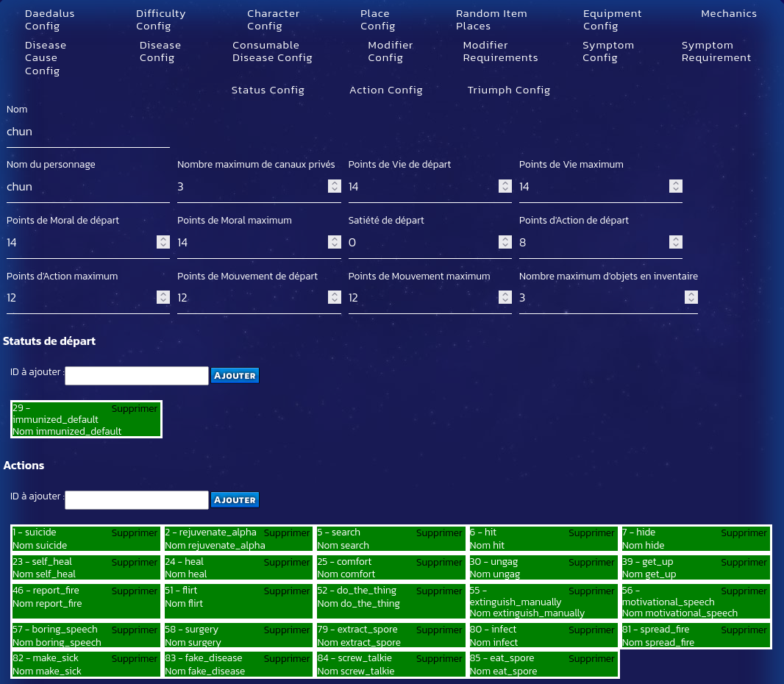The image size is (784, 684).
Task: Delete the flirt action entry
Action: [287, 591]
